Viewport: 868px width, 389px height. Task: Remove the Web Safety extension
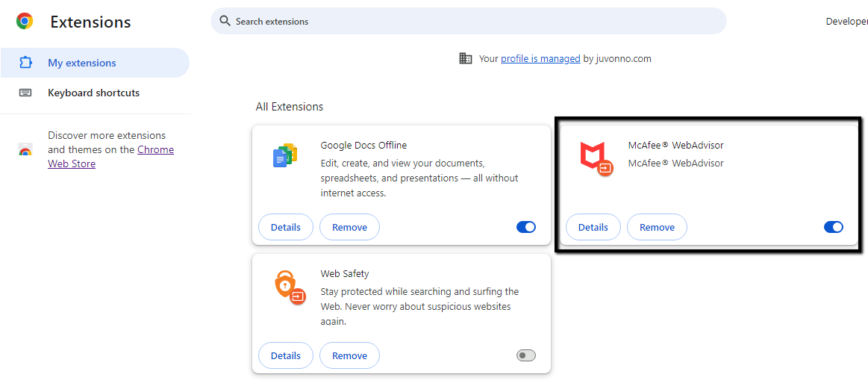coord(349,355)
